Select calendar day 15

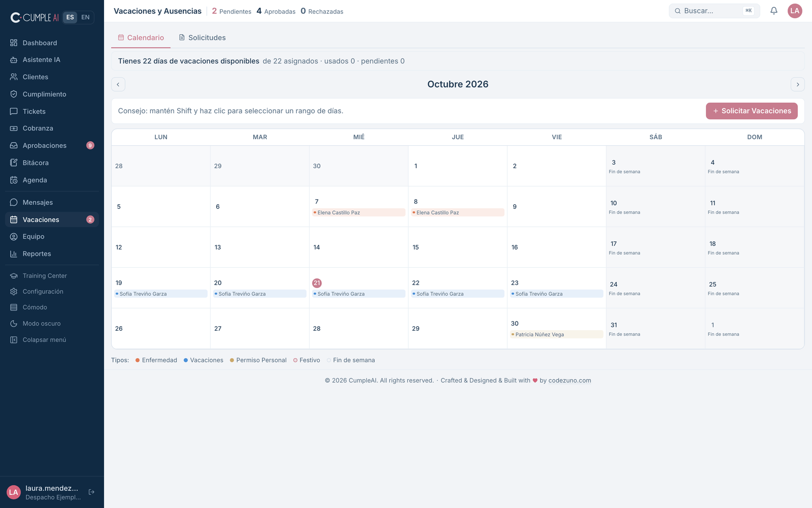[x=458, y=247]
